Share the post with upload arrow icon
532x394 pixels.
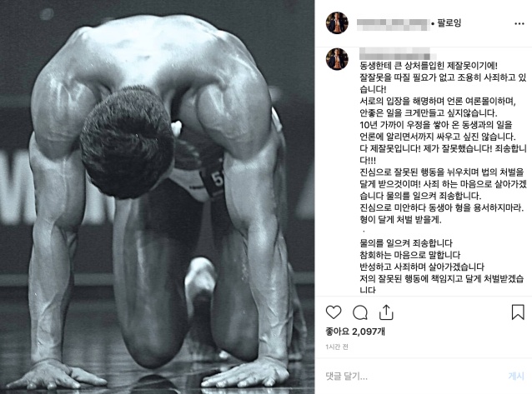pyautogui.click(x=386, y=312)
